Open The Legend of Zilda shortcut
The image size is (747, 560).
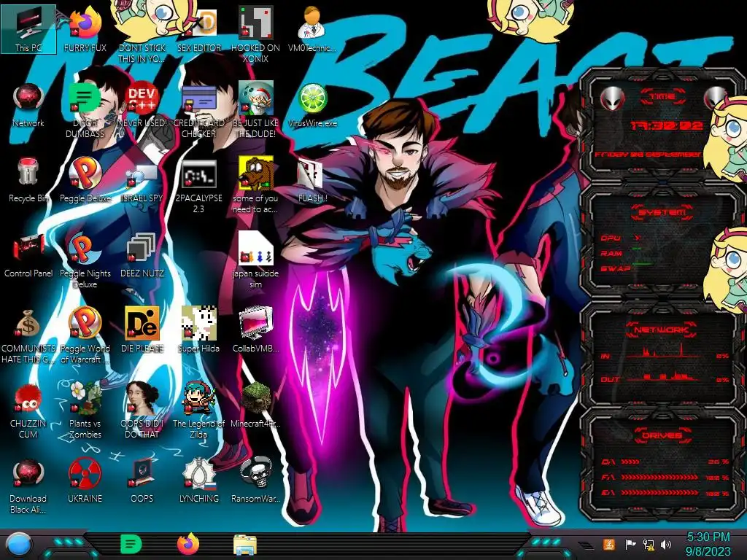point(198,411)
